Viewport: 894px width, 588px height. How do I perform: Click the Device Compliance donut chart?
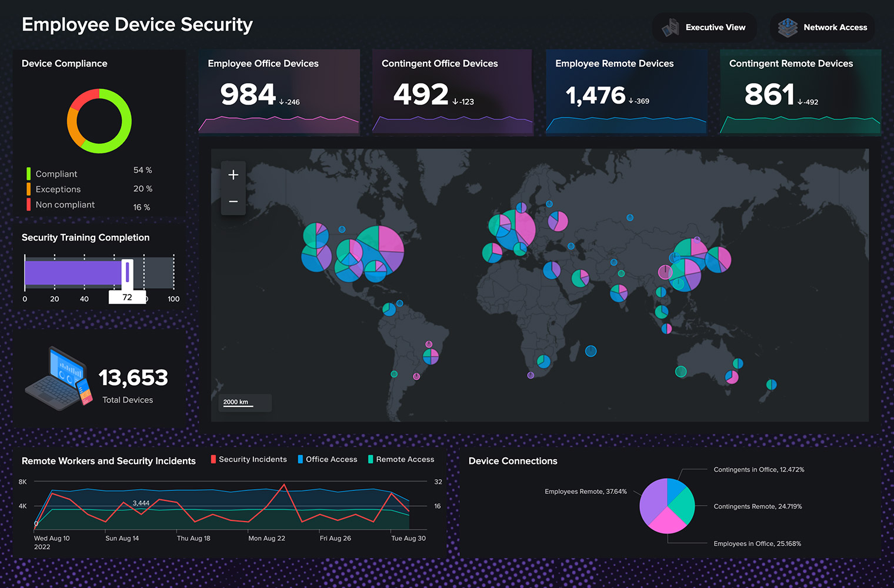coord(99,121)
